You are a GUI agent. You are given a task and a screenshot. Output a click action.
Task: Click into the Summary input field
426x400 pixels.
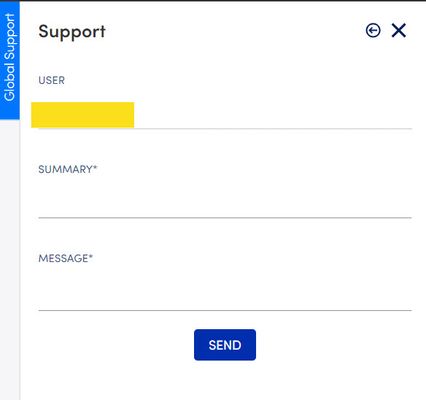225,201
